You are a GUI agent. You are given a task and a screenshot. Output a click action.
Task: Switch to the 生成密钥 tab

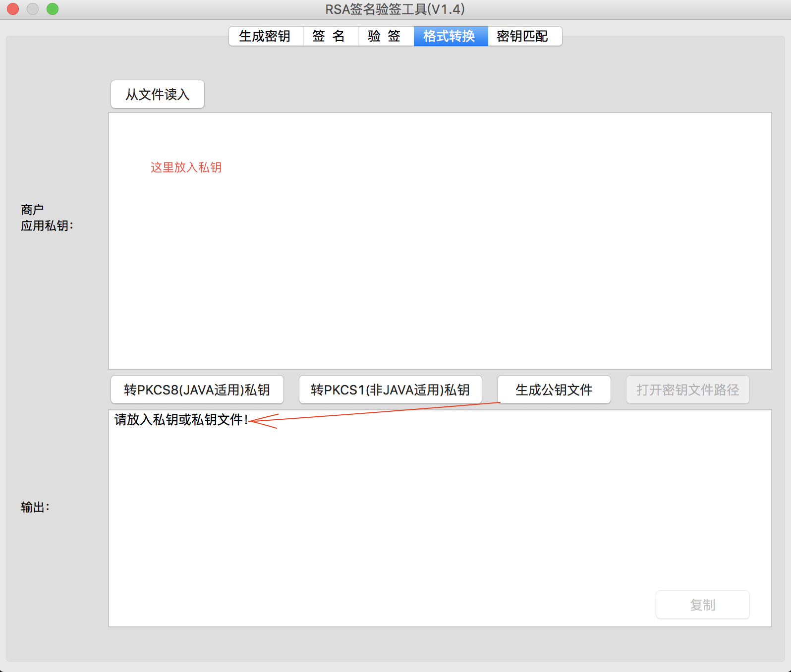click(x=266, y=36)
